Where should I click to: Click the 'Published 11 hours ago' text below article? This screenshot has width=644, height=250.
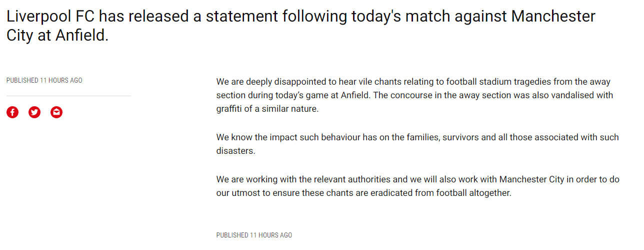click(x=254, y=235)
